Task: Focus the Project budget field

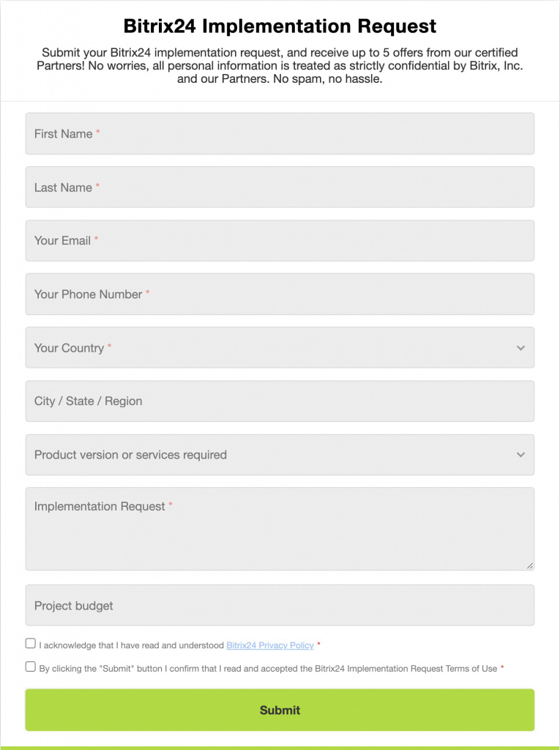Action: [x=280, y=606]
